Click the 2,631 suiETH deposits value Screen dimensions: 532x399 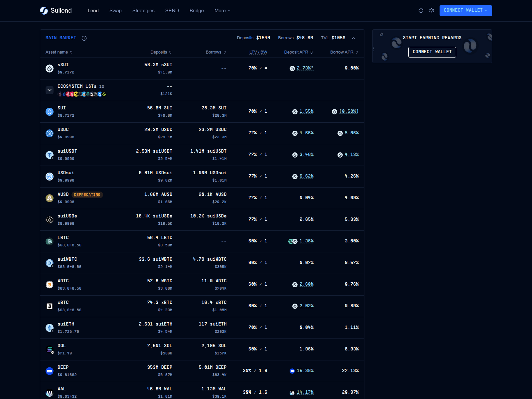tap(156, 324)
